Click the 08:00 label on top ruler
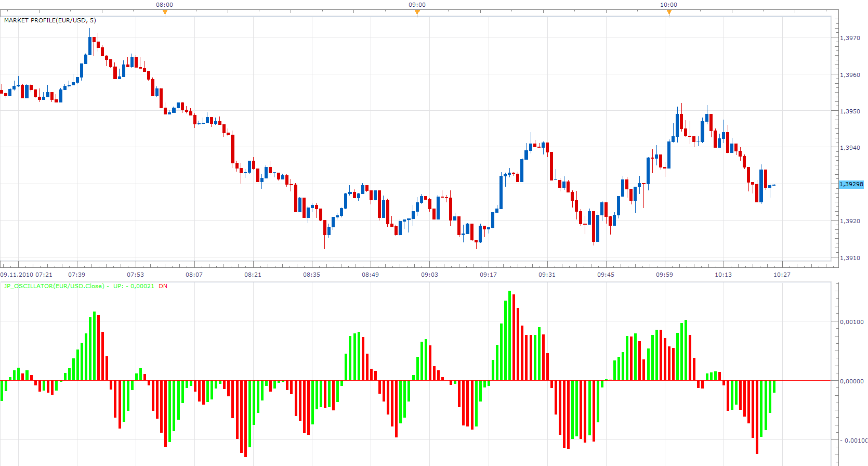This screenshot has width=868, height=466. tap(165, 5)
